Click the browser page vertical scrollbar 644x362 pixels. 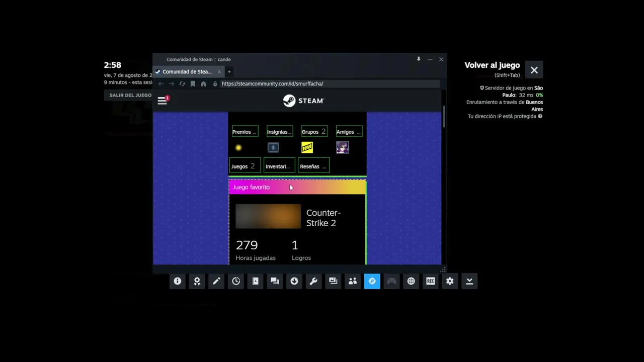(443, 117)
